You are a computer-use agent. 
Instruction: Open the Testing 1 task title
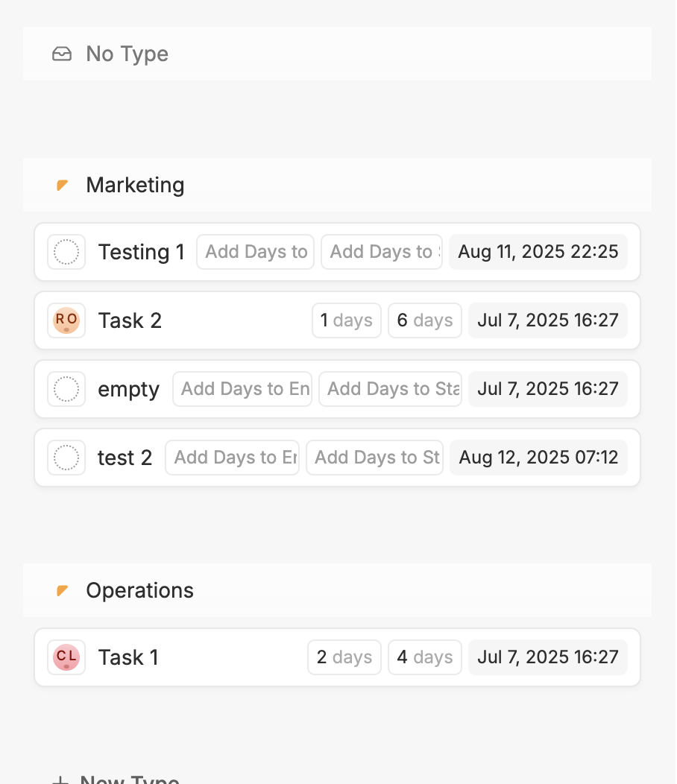(x=141, y=252)
